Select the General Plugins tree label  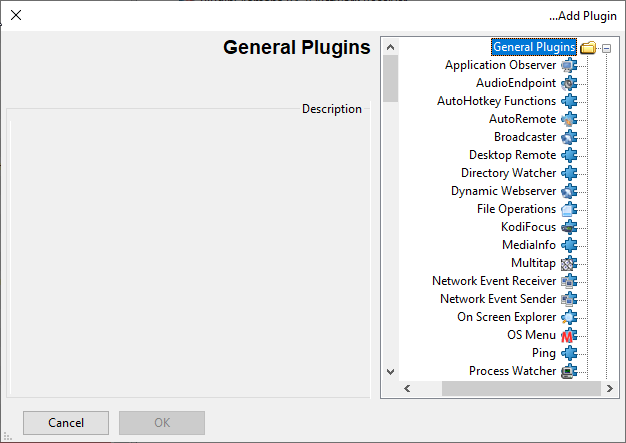pyautogui.click(x=534, y=47)
